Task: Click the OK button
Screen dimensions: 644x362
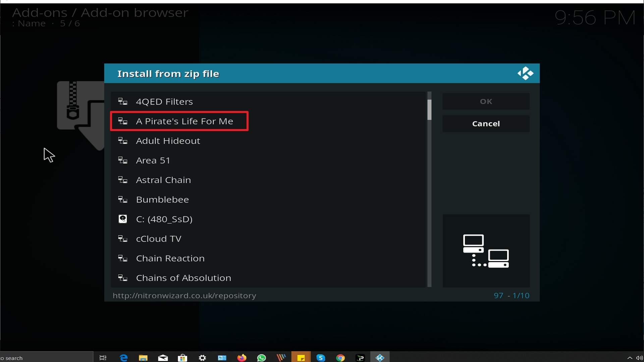Action: (x=486, y=101)
